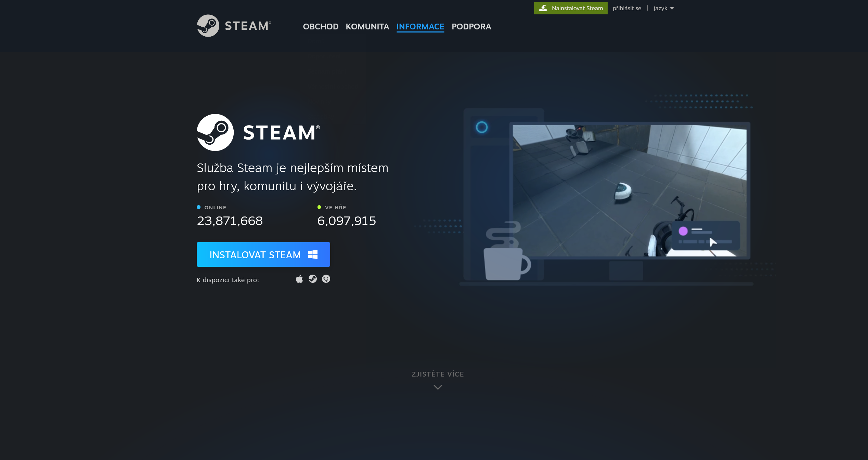
Task: Click the big INSTALOVAT STEAM button
Action: pyautogui.click(x=263, y=254)
